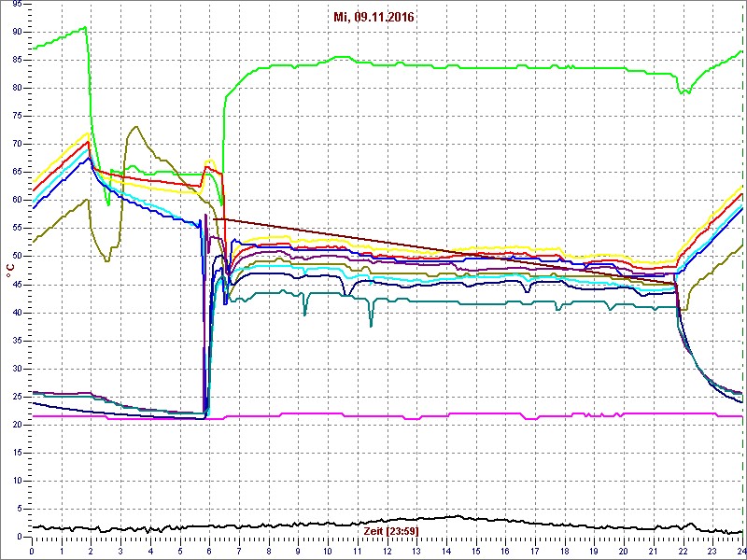
Task: Click the "Zeit [23:59]" axis label
Action: [x=389, y=530]
